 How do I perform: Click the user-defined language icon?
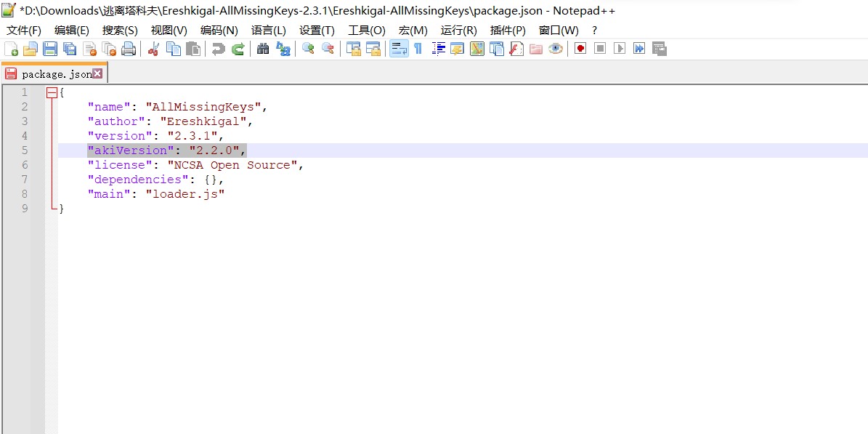pyautogui.click(x=458, y=49)
